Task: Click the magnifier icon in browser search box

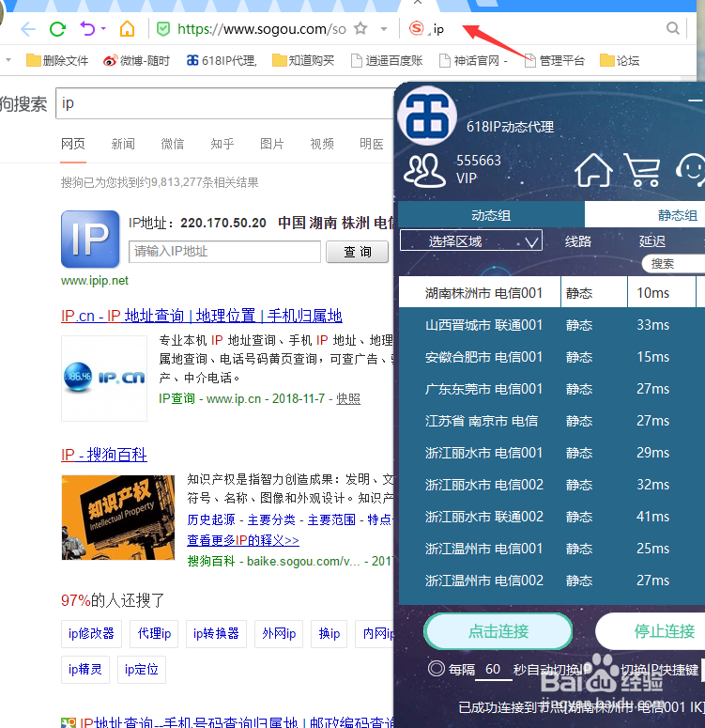Action: (672, 29)
